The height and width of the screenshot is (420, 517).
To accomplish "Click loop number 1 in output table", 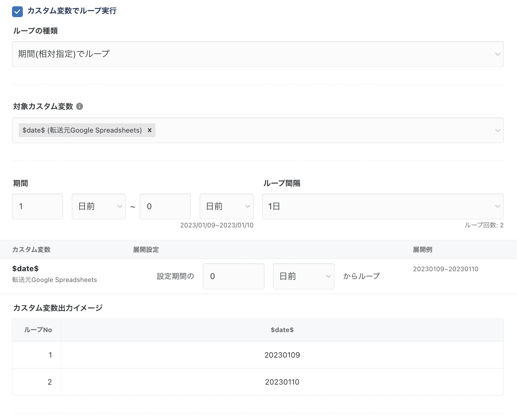I will (50, 355).
